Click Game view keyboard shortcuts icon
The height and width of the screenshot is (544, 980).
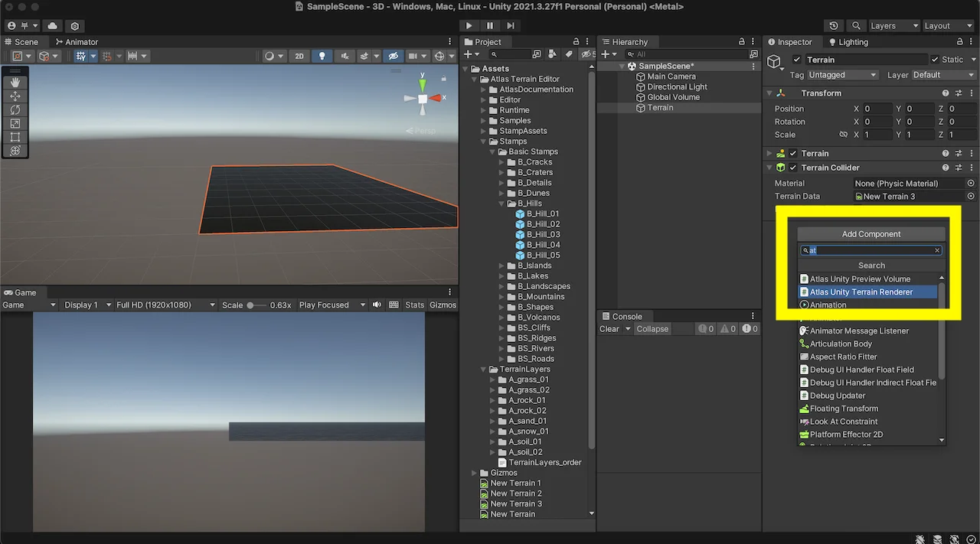[394, 305]
